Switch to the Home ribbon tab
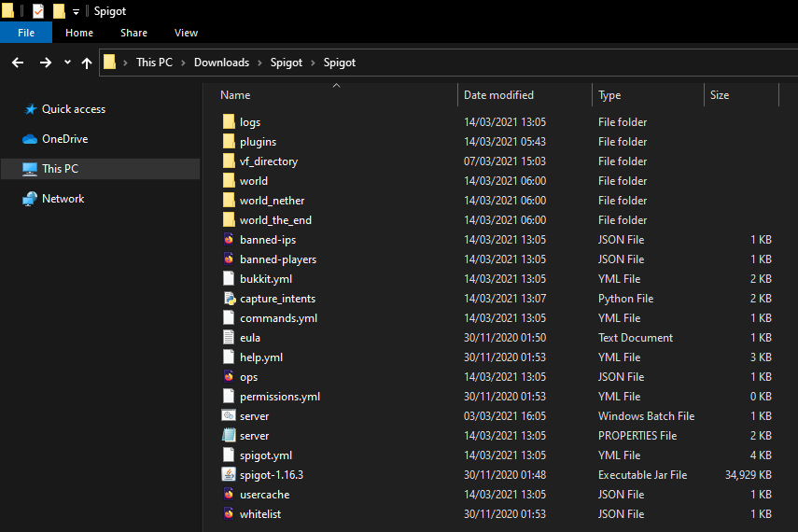 tap(79, 33)
